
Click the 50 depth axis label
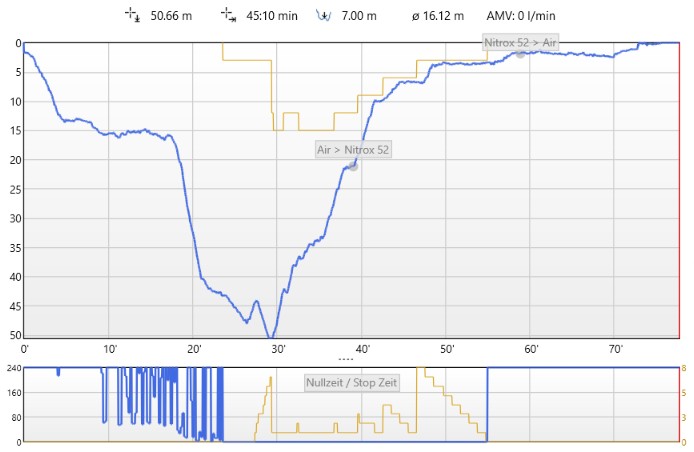(x=15, y=335)
